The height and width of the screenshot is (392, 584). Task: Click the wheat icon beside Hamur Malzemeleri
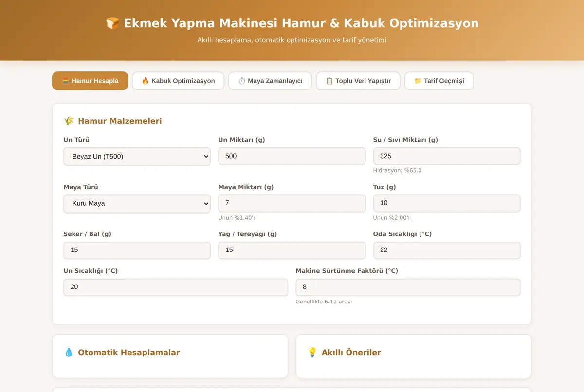(x=69, y=121)
